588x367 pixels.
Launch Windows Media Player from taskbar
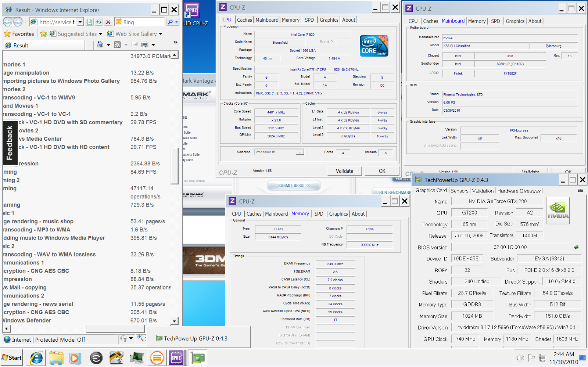(75, 358)
